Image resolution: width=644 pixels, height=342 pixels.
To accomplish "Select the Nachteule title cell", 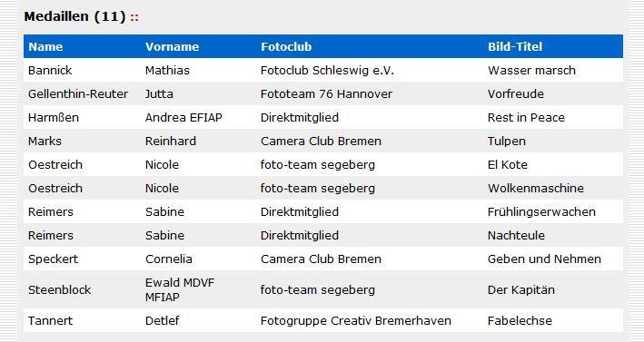I will pos(516,235).
